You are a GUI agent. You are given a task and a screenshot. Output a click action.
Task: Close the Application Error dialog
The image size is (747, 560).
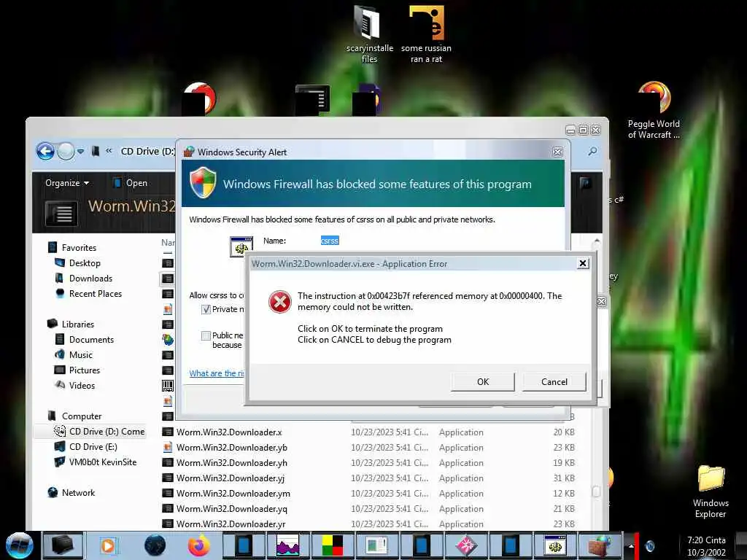coord(583,263)
